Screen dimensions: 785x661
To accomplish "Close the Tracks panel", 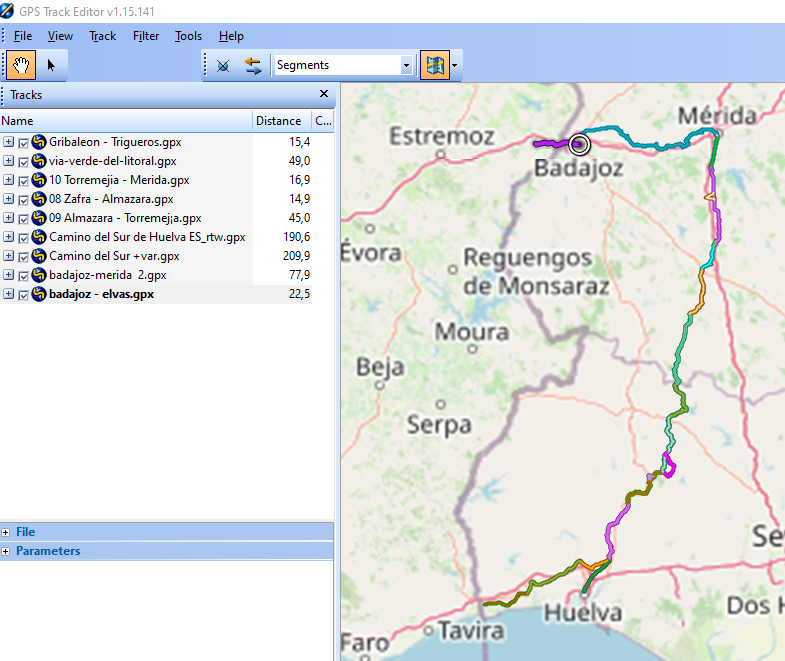I will coord(324,94).
